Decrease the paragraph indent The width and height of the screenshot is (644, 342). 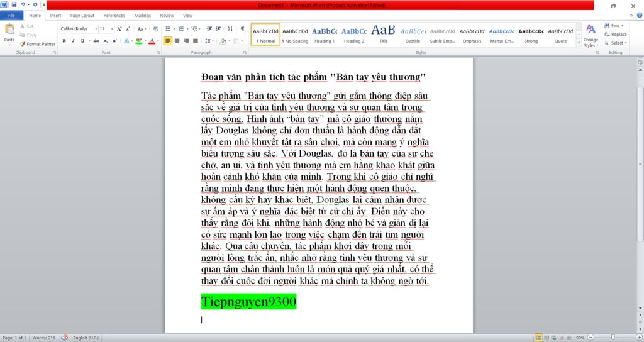pos(209,29)
